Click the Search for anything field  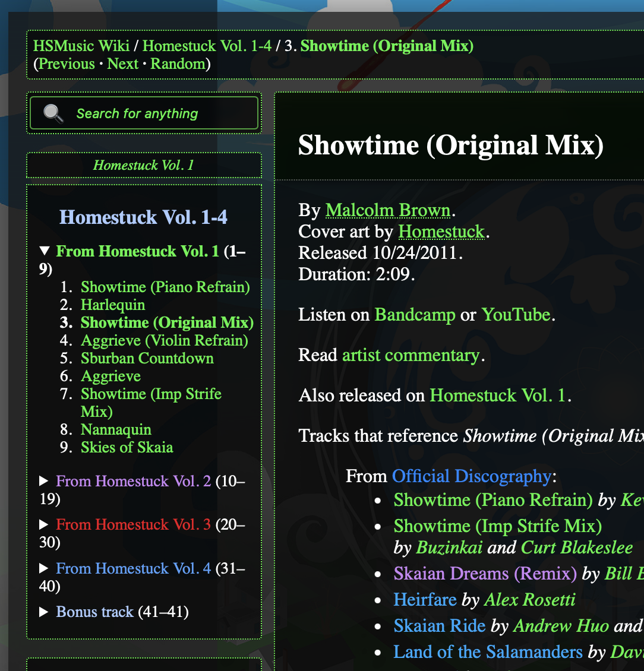click(x=144, y=113)
